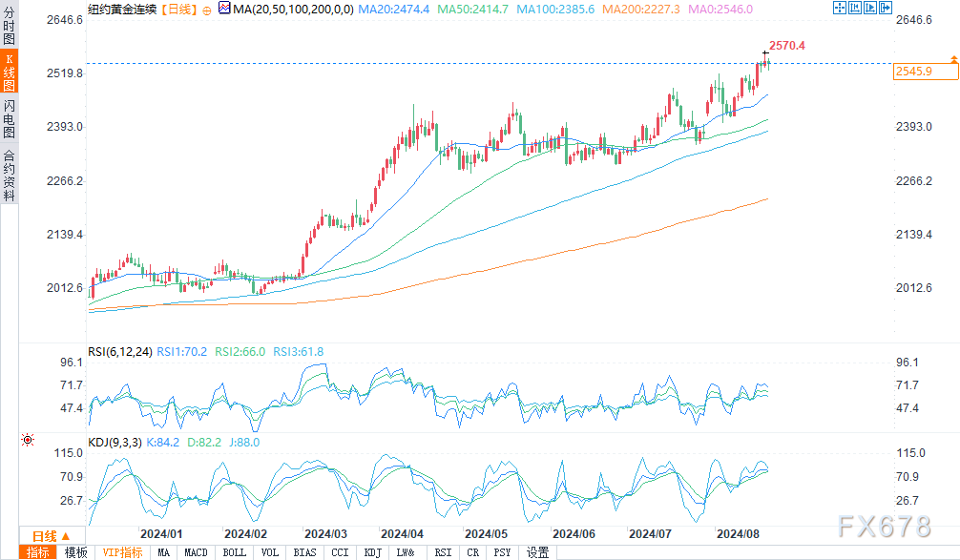Click the 2024/06 date label on time axis
Screen dimensions: 960x560
tap(574, 534)
